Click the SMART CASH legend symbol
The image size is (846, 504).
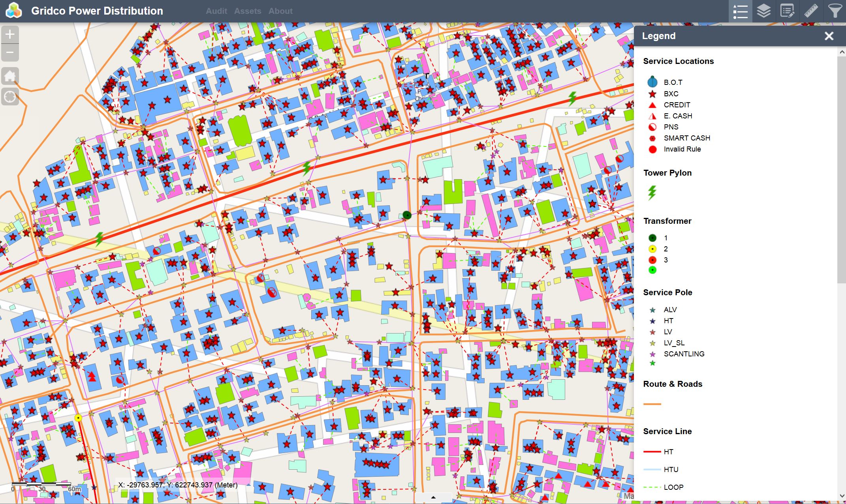pos(652,138)
